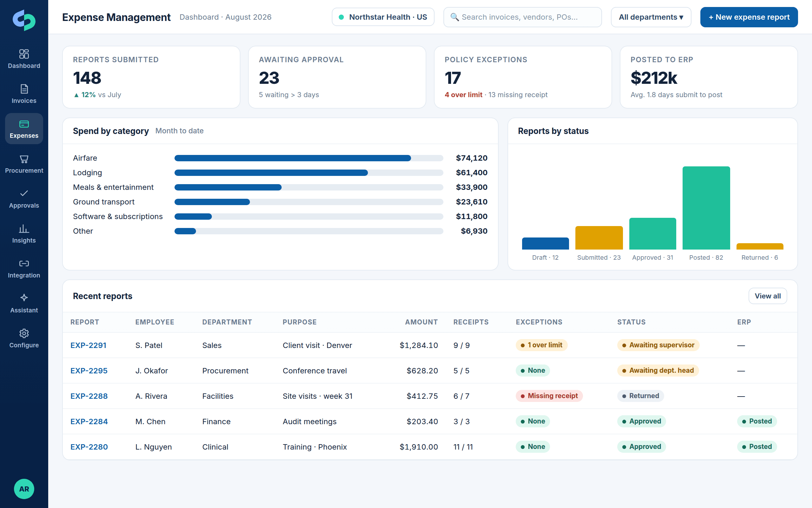Click the Ground transport spend bar
This screenshot has width=812, height=508.
click(x=309, y=202)
